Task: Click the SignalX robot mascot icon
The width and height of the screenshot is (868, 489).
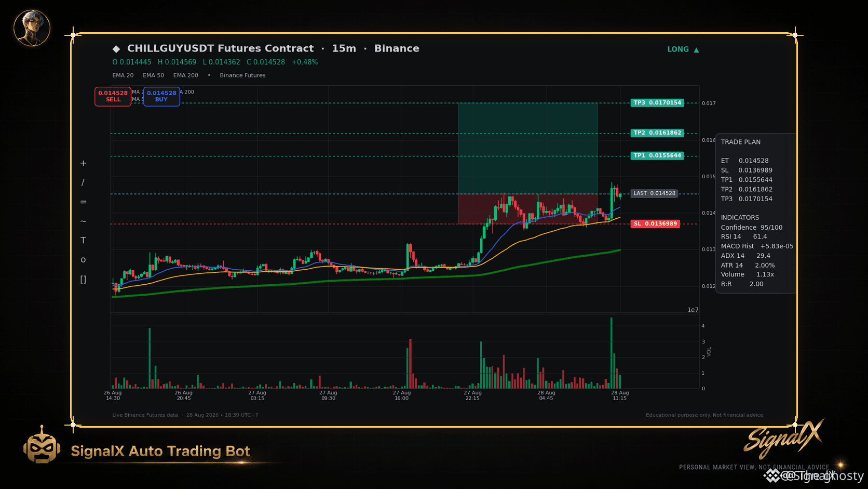Action: click(x=42, y=445)
